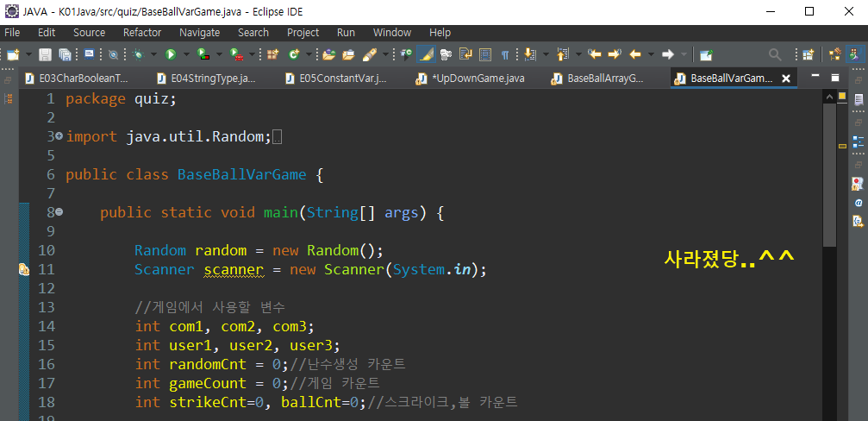
Task: Toggle Skip All Breakpoints
Action: coord(114,54)
